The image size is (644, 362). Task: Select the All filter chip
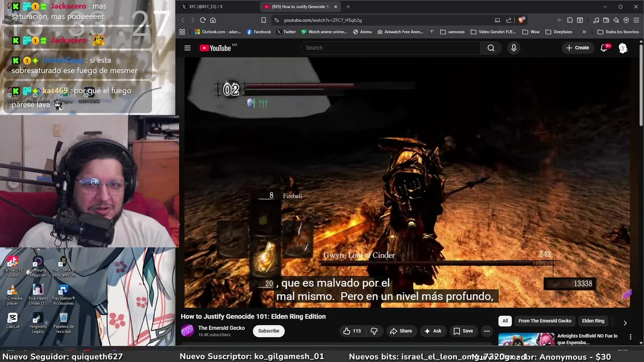point(505,321)
